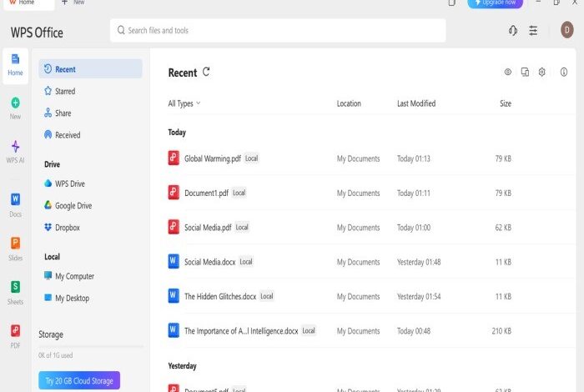The image size is (584, 392).
Task: Open PDF from the left sidebar
Action: [15, 336]
